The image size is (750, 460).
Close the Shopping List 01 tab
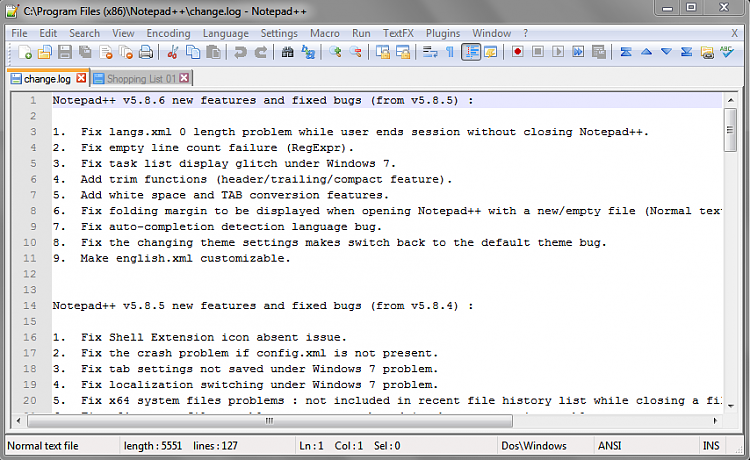[x=184, y=77]
